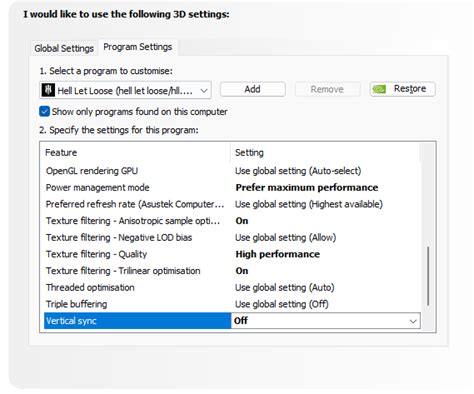Click the Add button
The image size is (474, 394).
coord(252,89)
